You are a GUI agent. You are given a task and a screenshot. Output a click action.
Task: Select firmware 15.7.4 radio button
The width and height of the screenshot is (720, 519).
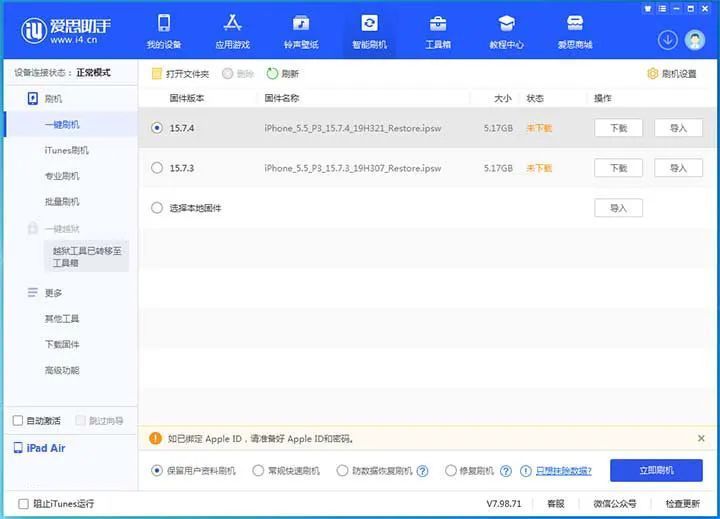(x=157, y=128)
